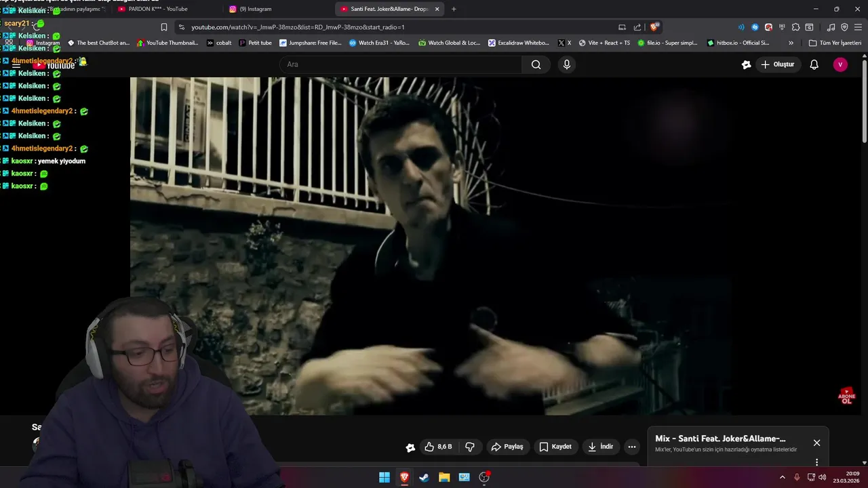Show more bookmarks with the double chevron

click(791, 43)
